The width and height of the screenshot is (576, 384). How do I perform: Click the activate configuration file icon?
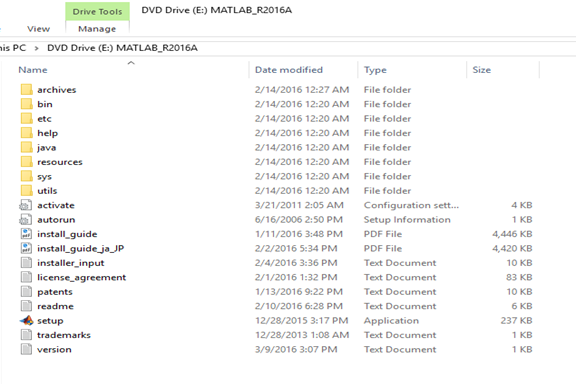[x=26, y=205]
